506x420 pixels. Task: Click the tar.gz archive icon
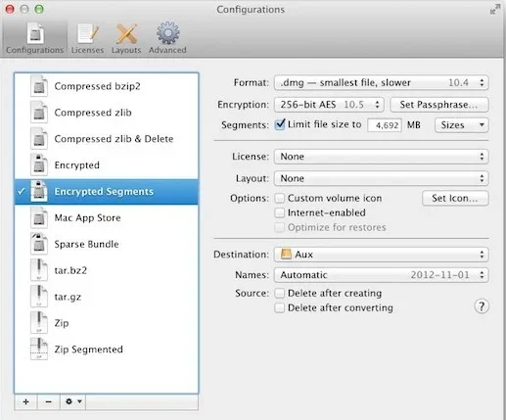39,297
